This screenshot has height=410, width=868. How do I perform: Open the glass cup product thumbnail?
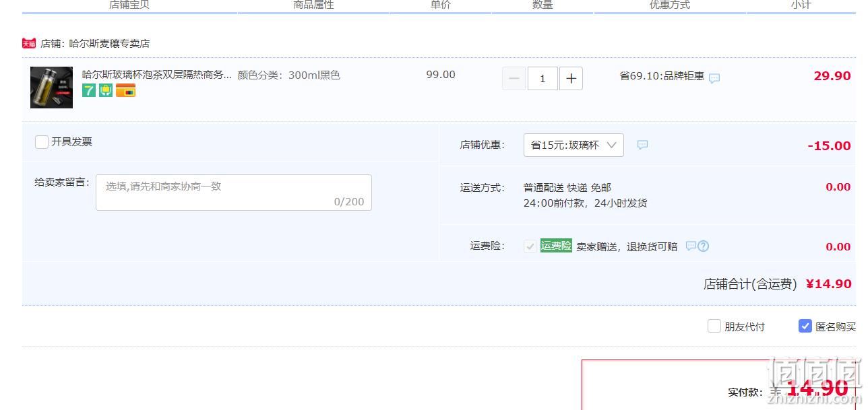[x=51, y=88]
